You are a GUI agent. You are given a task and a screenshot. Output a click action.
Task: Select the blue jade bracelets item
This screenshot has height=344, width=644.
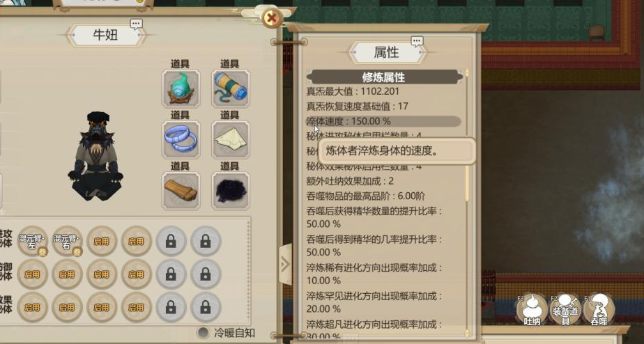tap(181, 139)
